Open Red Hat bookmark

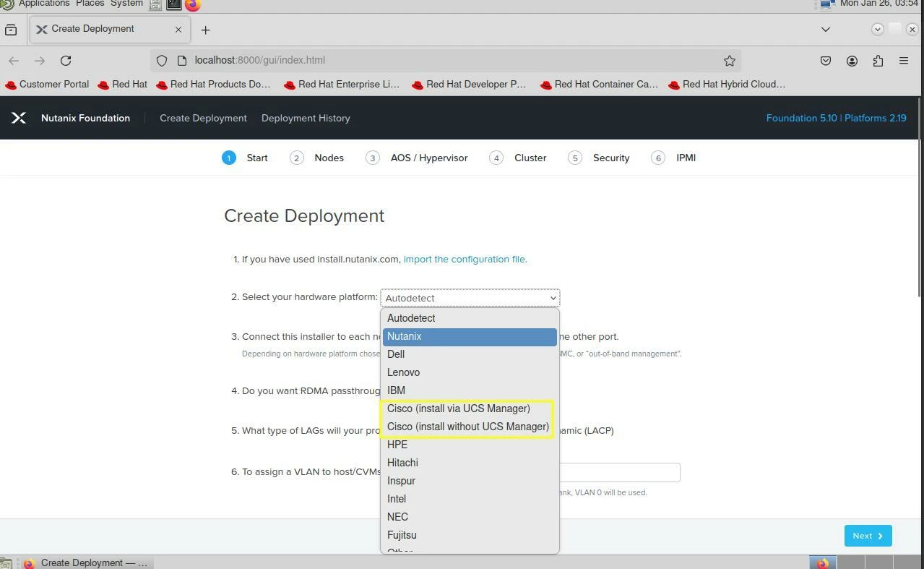(x=122, y=85)
